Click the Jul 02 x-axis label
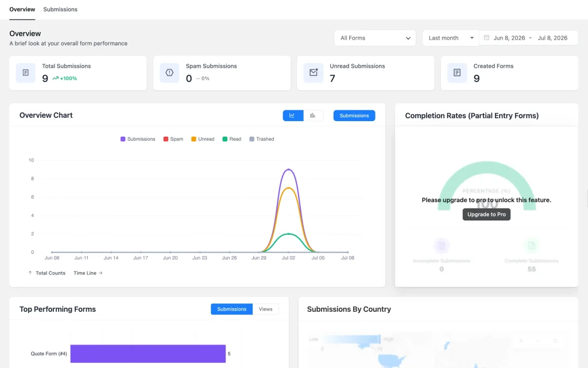The width and height of the screenshot is (588, 368). (x=288, y=258)
